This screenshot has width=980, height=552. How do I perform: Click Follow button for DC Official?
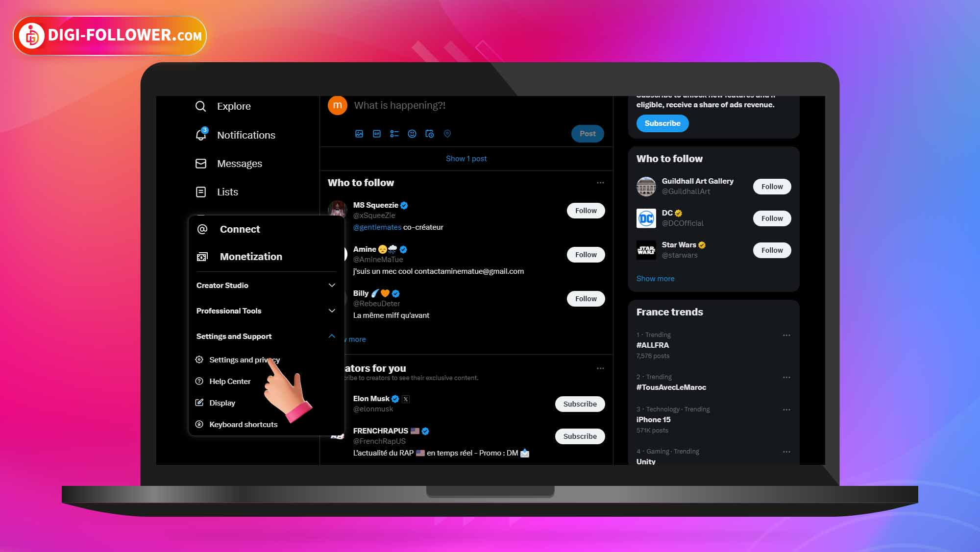pyautogui.click(x=771, y=217)
